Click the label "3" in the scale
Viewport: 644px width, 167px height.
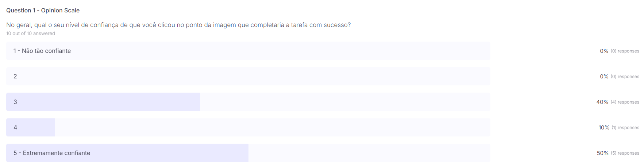coord(15,102)
